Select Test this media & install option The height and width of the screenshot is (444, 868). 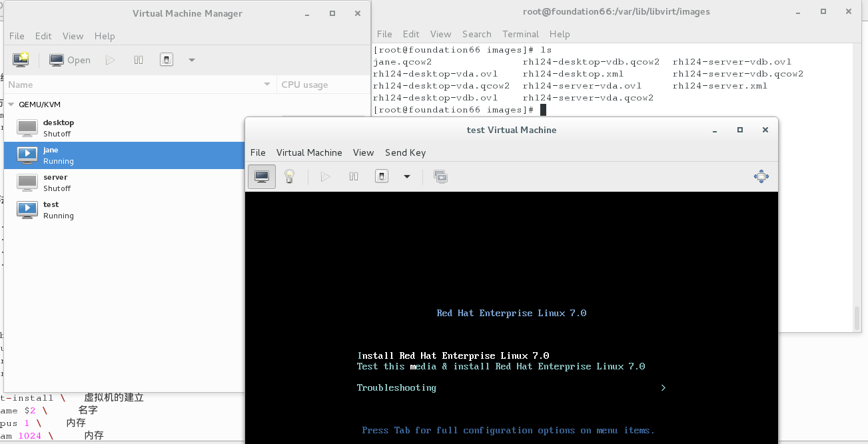point(501,366)
